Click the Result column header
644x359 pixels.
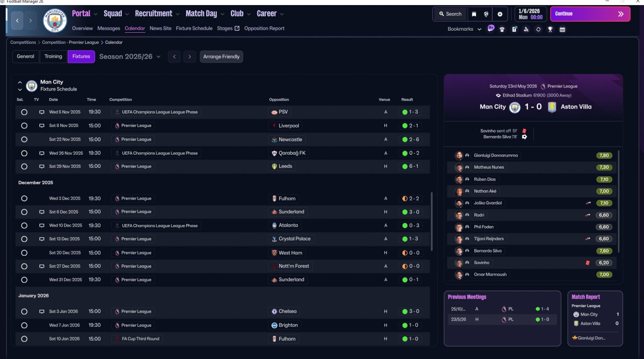(407, 100)
